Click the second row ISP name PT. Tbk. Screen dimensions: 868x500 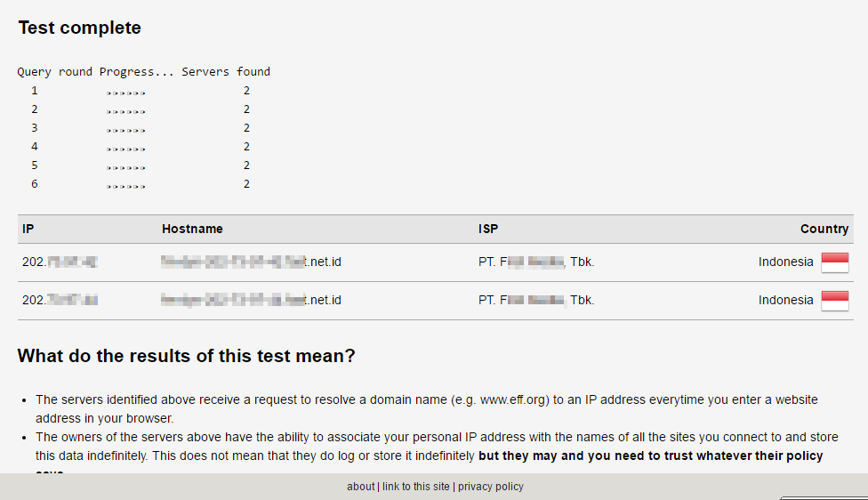pyautogui.click(x=536, y=300)
